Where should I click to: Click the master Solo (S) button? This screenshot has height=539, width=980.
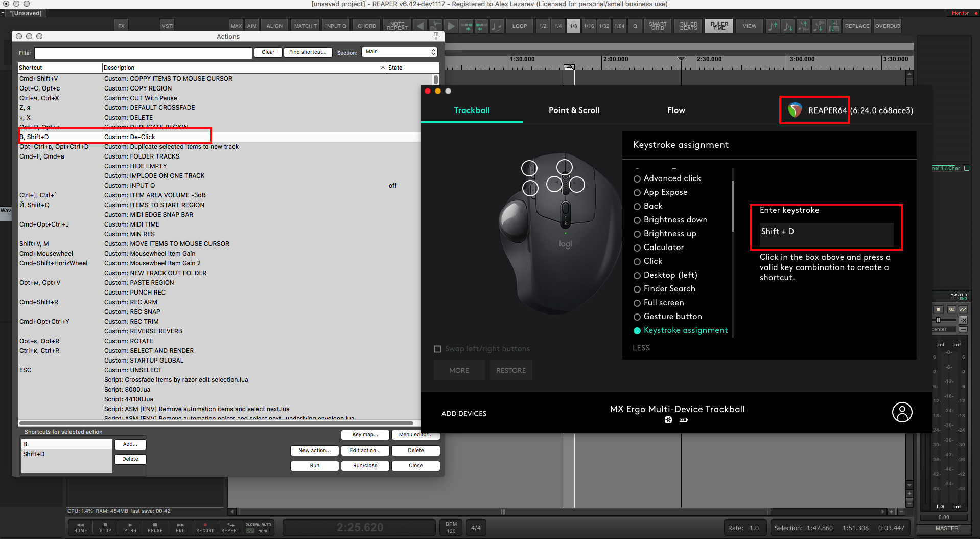(939, 309)
